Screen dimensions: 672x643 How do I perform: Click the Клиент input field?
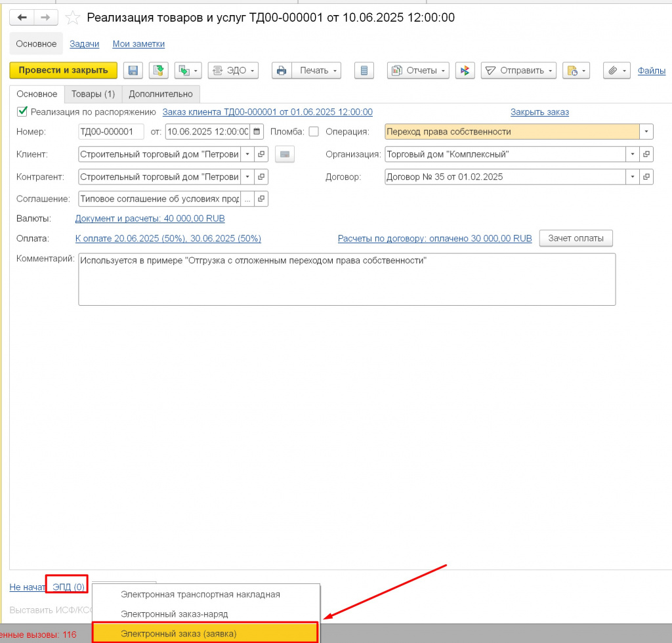[x=159, y=154]
